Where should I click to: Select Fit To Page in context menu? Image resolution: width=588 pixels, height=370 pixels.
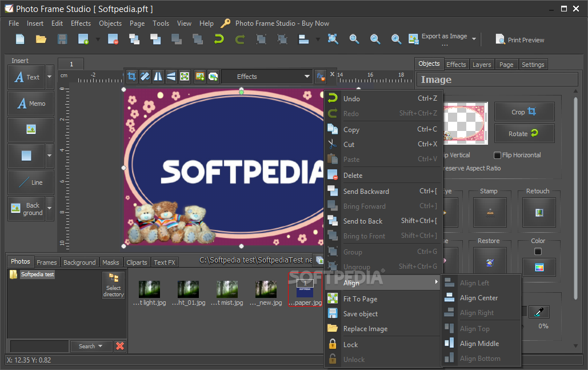click(382, 299)
